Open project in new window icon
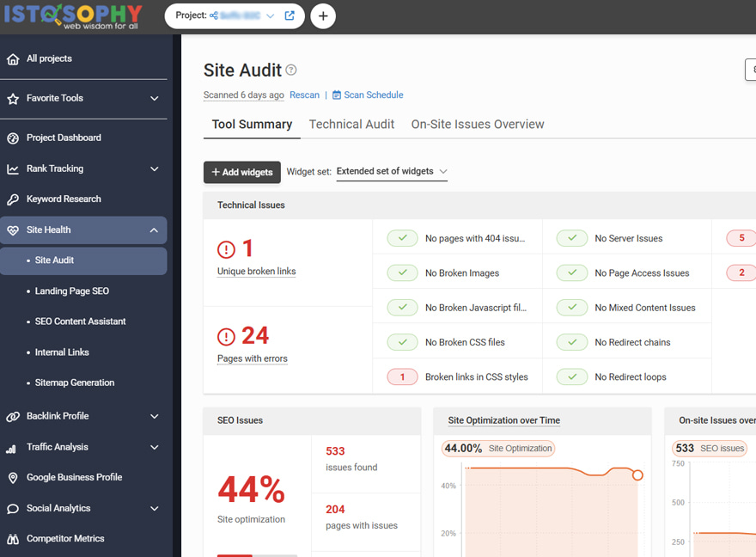Viewport: 756px width, 557px height. coord(290,16)
